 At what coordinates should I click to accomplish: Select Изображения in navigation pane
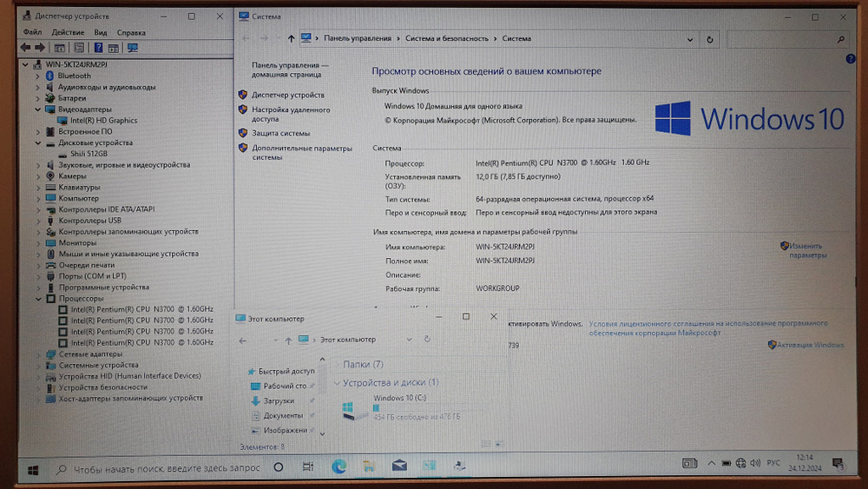point(285,430)
